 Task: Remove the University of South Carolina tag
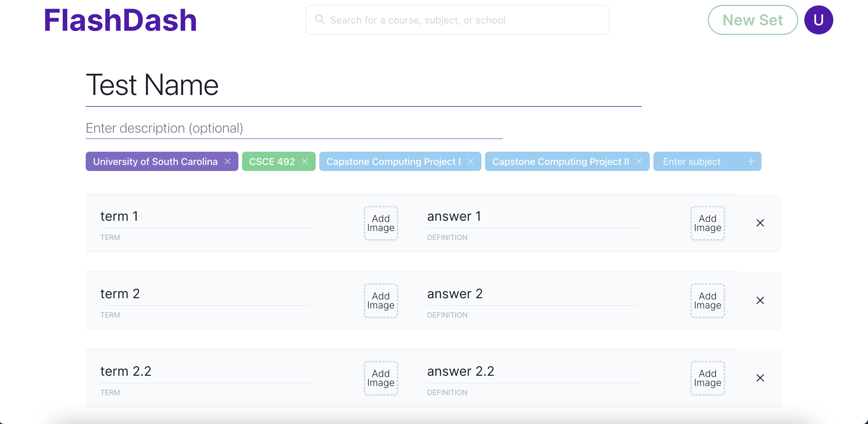pos(228,161)
